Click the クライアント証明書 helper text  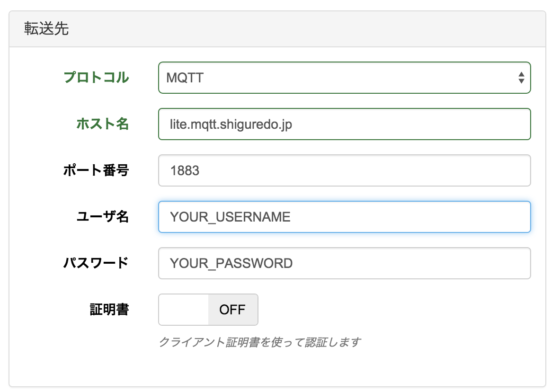point(259,342)
